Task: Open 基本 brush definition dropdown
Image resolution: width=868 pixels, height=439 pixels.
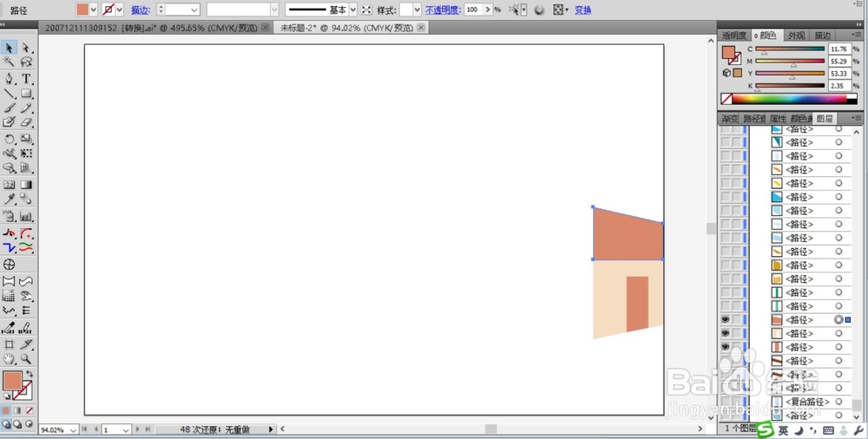Action: point(352,10)
